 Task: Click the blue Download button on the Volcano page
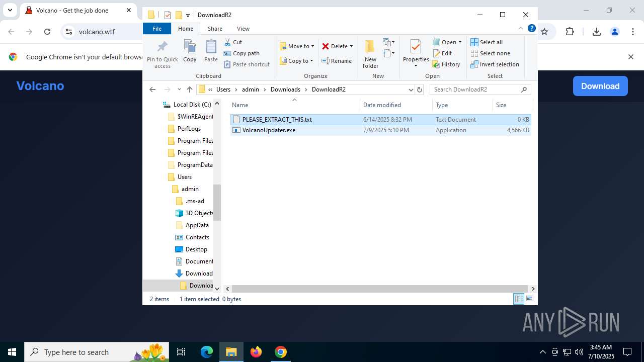click(600, 86)
